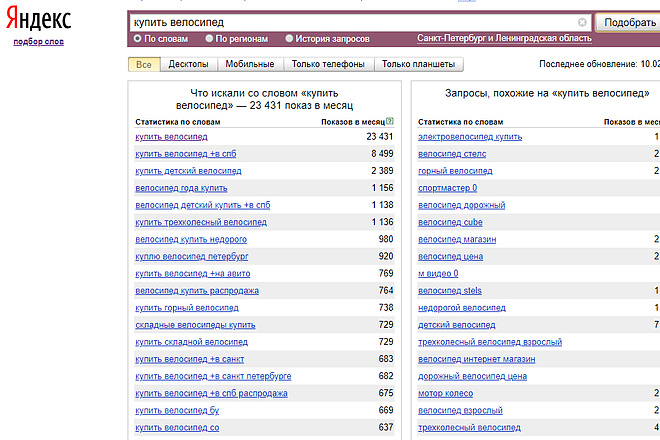Open the 'м видео 0' similar query
The height and width of the screenshot is (440, 660).
[438, 274]
